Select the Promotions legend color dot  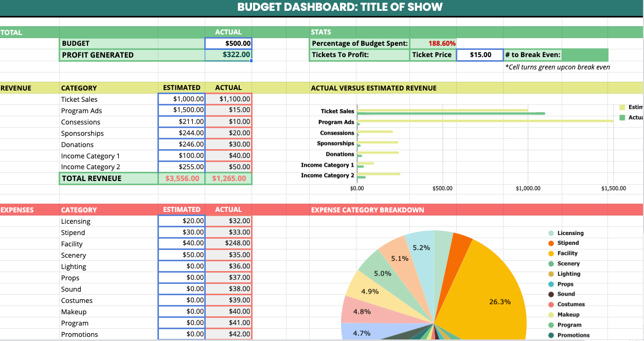(551, 335)
